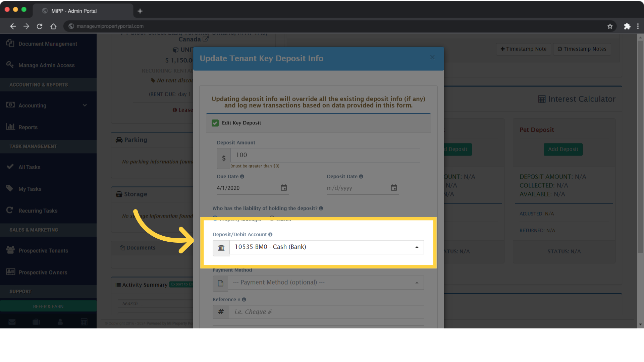644x362 pixels.
Task: Click the Reports bar chart icon
Action: [10, 126]
